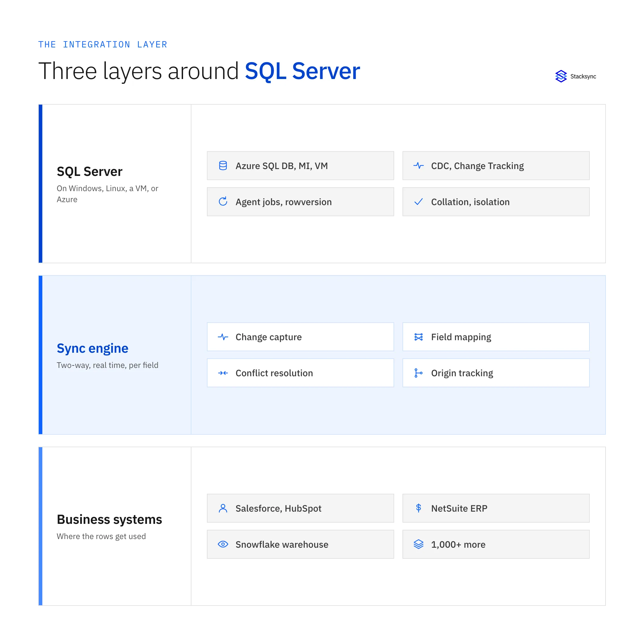The width and height of the screenshot is (644, 644).
Task: Select the Conflict resolution text
Action: tap(274, 373)
